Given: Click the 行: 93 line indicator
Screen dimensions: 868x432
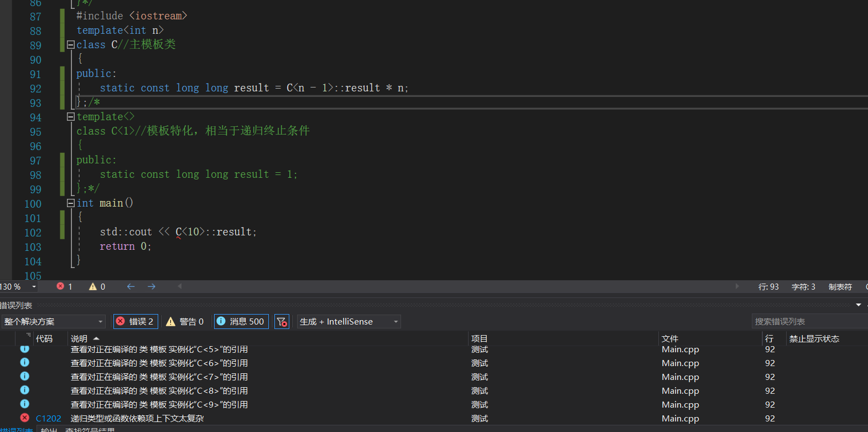Looking at the screenshot, I should coord(768,287).
